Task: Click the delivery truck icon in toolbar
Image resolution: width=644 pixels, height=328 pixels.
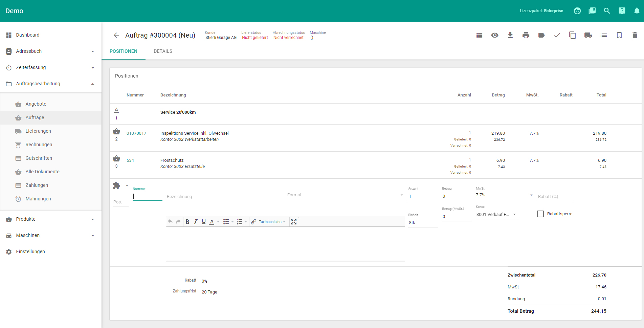Action: point(588,35)
